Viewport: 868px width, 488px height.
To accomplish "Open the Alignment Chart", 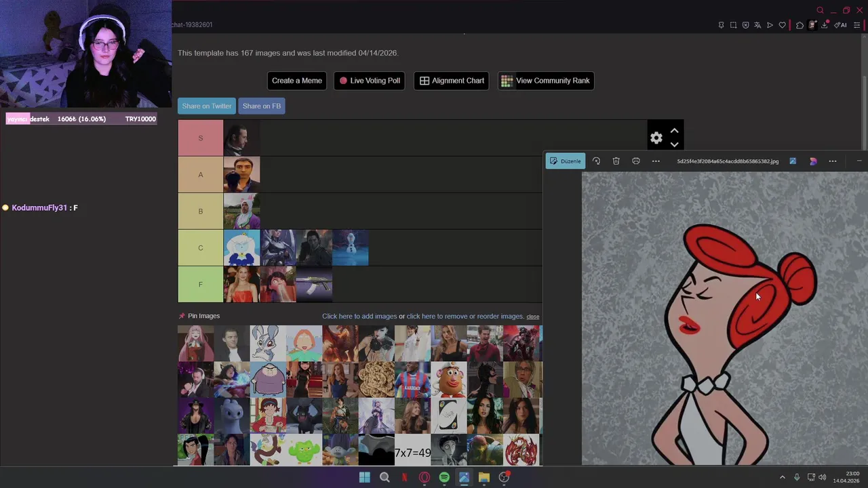I will click(x=452, y=81).
